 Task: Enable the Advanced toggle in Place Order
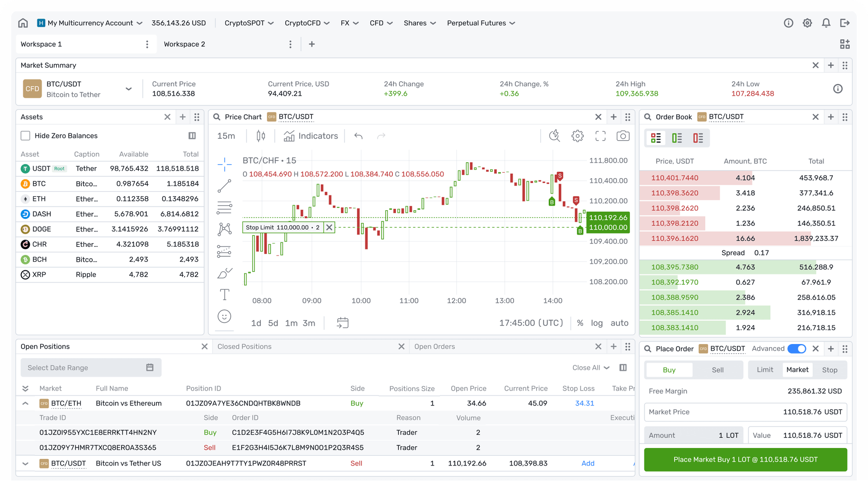pyautogui.click(x=797, y=349)
